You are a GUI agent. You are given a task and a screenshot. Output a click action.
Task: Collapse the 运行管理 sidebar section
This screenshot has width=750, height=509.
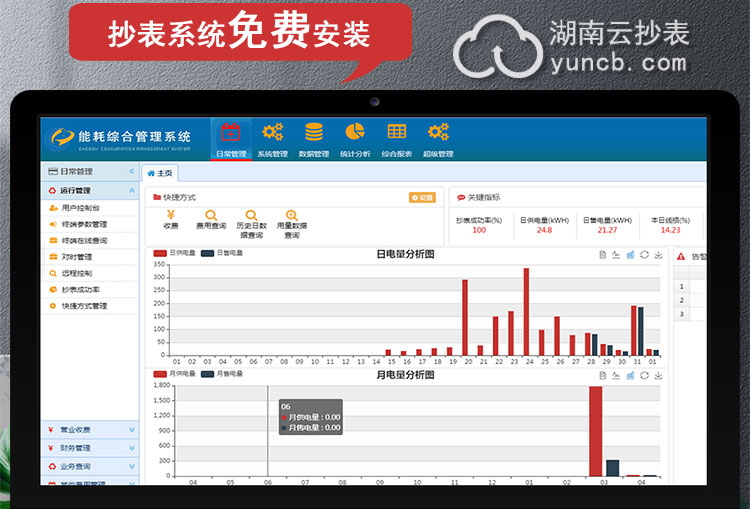132,190
